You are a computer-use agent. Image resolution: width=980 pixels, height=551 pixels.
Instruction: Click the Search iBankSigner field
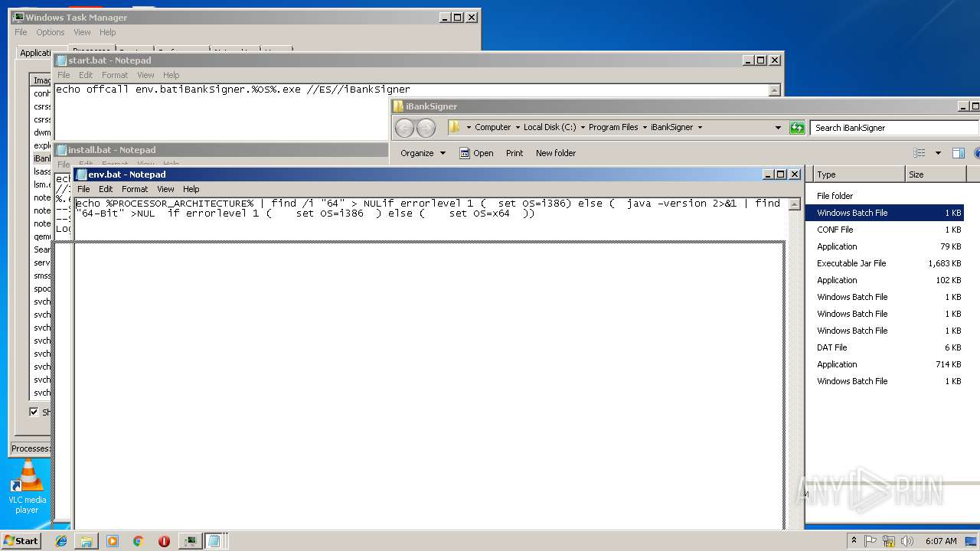click(893, 128)
